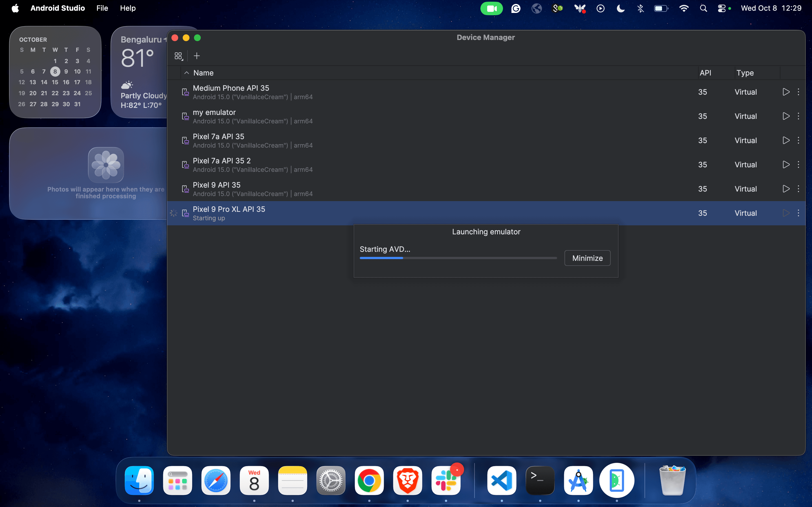
Task: Open Terminal from the dock
Action: point(540,480)
